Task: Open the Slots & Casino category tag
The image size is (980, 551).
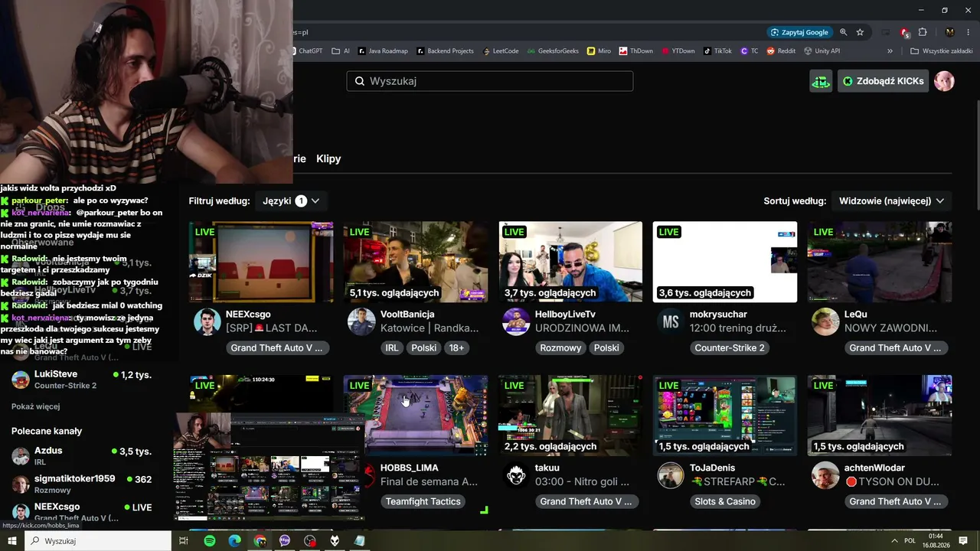Action: tap(725, 501)
